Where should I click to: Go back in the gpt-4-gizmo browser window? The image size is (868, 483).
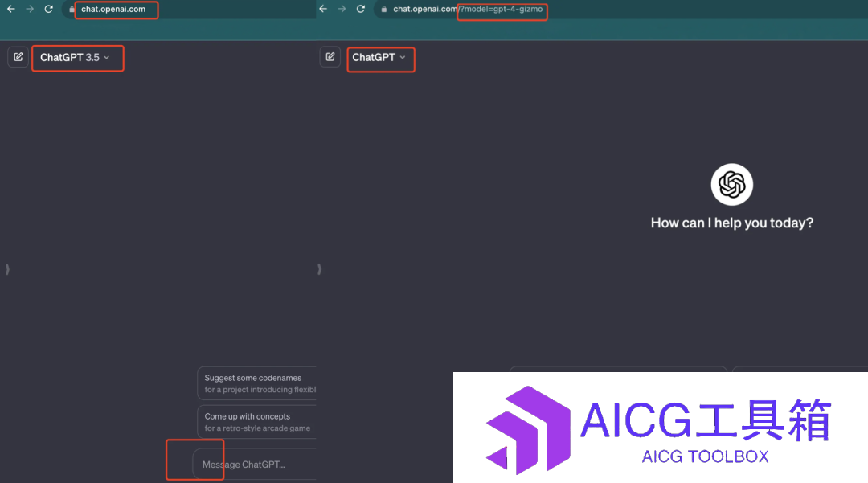(323, 10)
